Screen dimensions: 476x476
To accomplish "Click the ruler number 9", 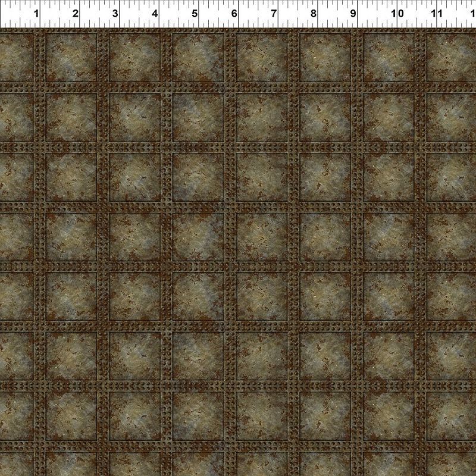I will (353, 14).
